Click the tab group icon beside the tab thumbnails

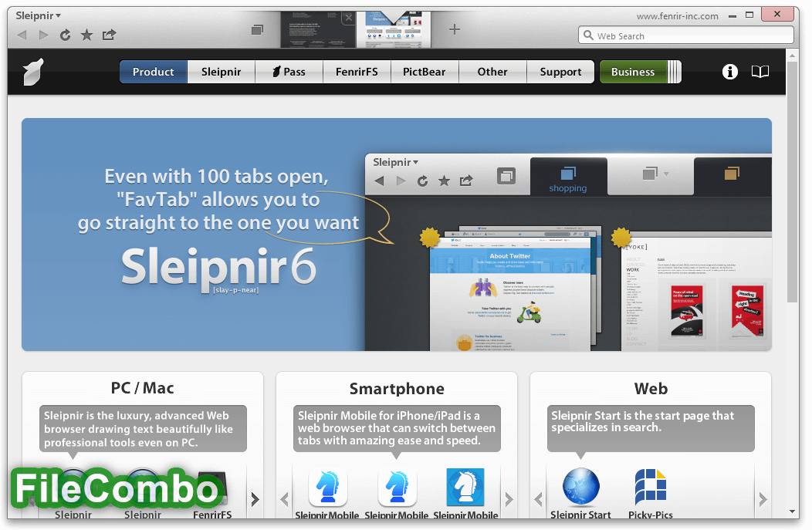(x=257, y=30)
